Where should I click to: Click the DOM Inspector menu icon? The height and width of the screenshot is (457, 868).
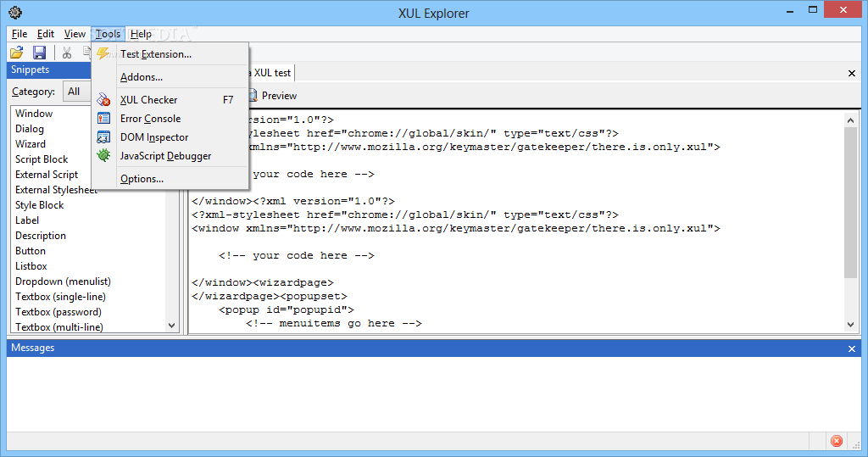[x=103, y=137]
